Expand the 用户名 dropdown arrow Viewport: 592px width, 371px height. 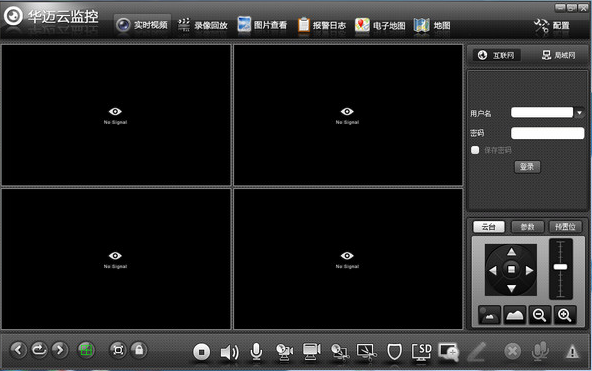(x=580, y=112)
